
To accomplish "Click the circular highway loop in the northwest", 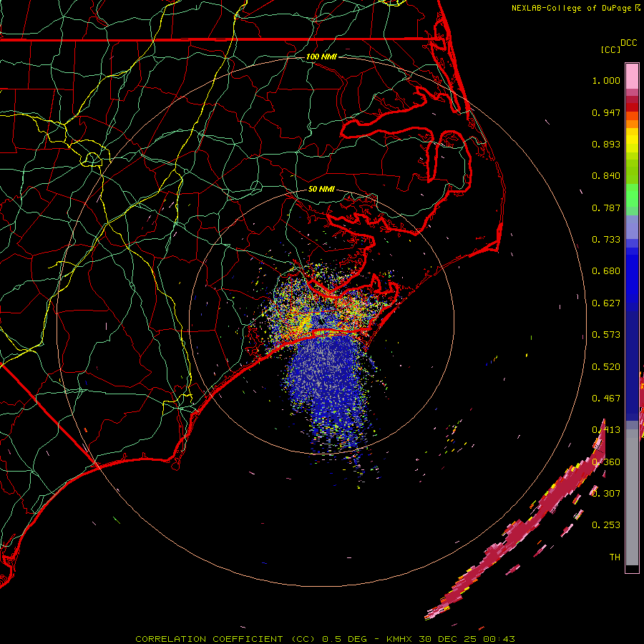I will [x=92, y=159].
